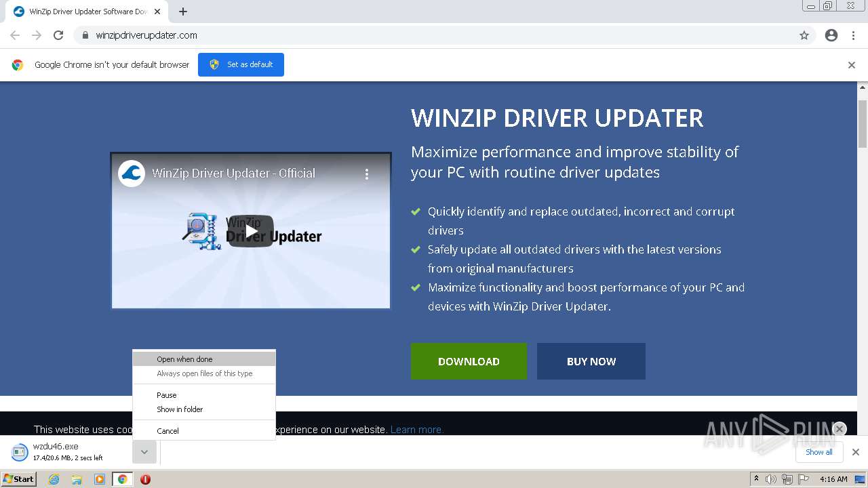Collapse the download options chevron

(x=144, y=452)
